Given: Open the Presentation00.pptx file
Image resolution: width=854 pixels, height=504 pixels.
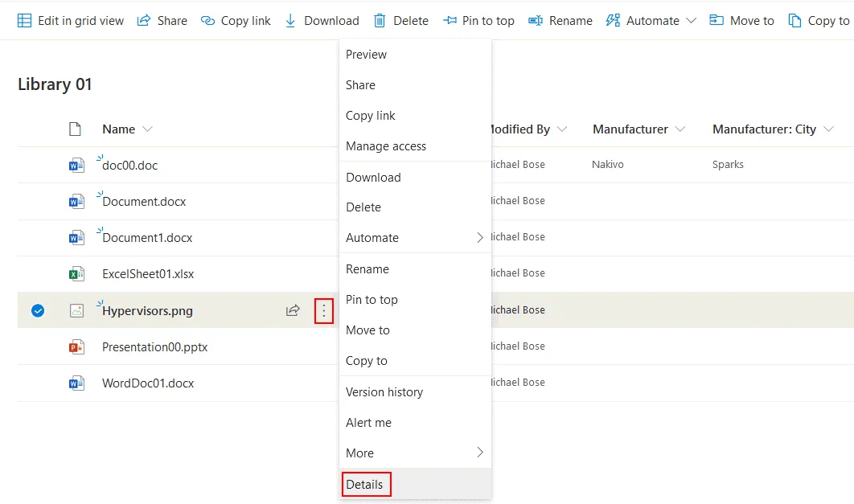Looking at the screenshot, I should [x=154, y=347].
